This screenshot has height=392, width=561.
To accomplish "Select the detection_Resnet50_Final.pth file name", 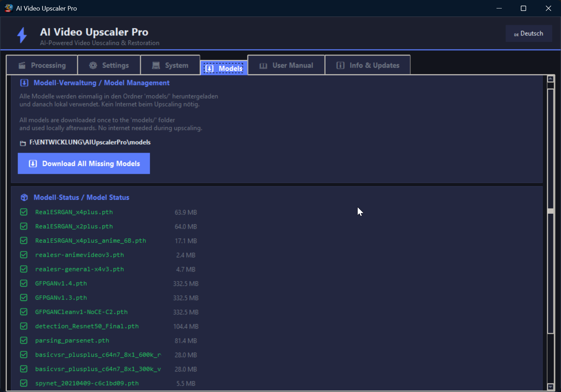I will (87, 326).
